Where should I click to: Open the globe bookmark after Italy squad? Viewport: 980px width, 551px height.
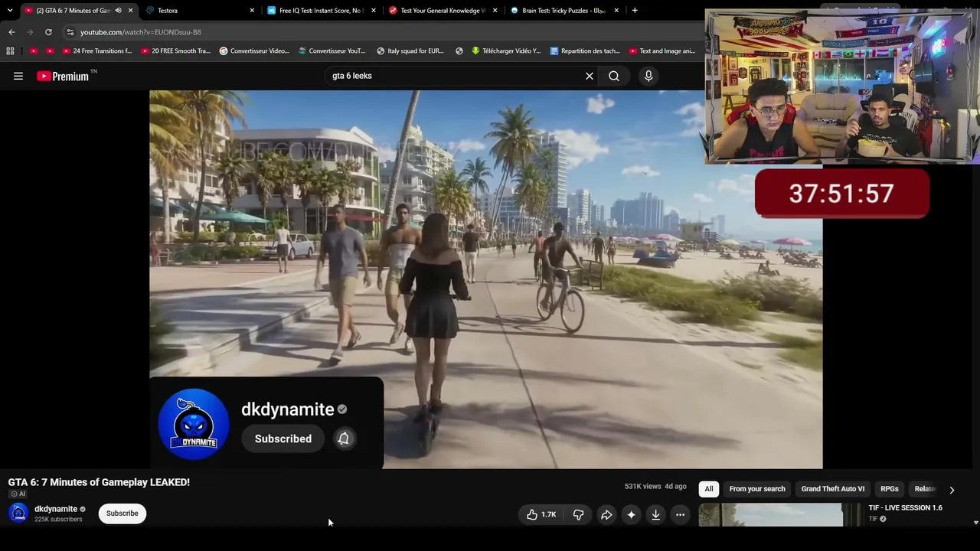(459, 51)
